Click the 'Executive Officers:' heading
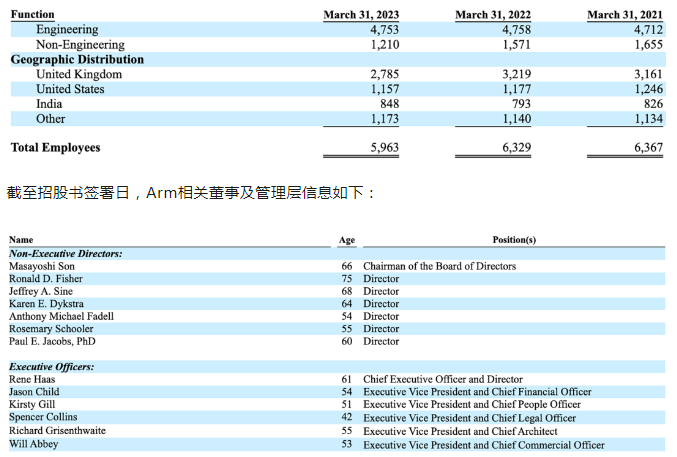 click(x=52, y=367)
